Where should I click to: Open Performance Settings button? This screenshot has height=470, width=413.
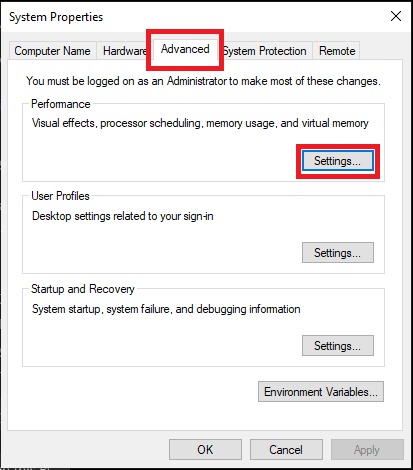tap(338, 161)
